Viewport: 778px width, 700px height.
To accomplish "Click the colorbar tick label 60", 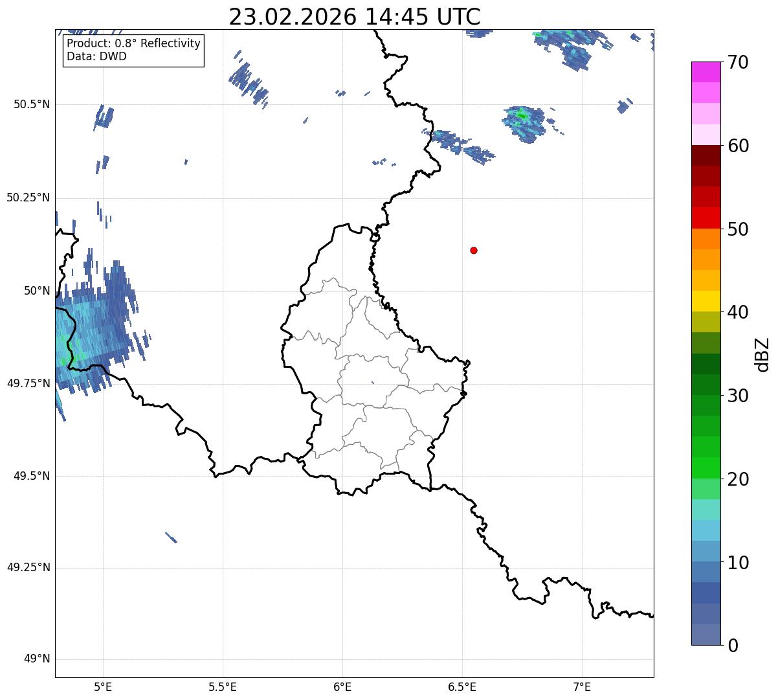I will coord(738,146).
